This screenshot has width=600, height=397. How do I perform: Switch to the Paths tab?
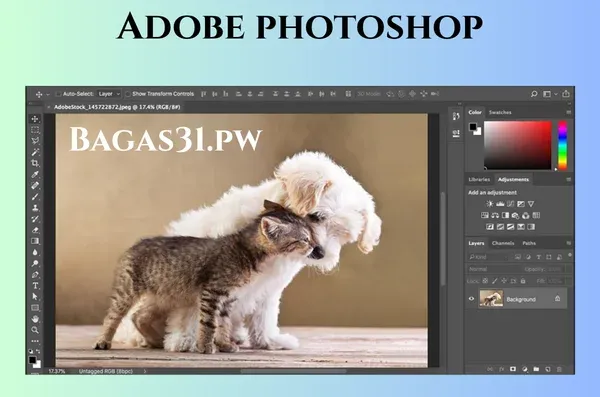pos(529,243)
